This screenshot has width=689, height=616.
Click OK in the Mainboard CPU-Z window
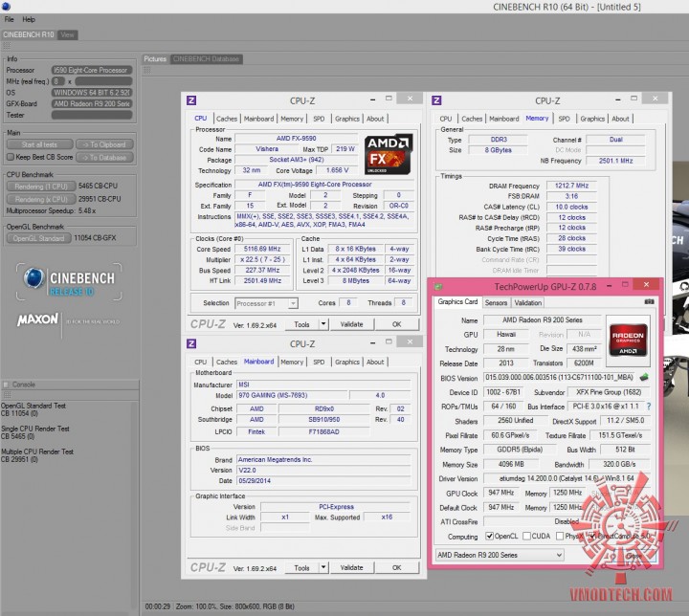tap(396, 567)
